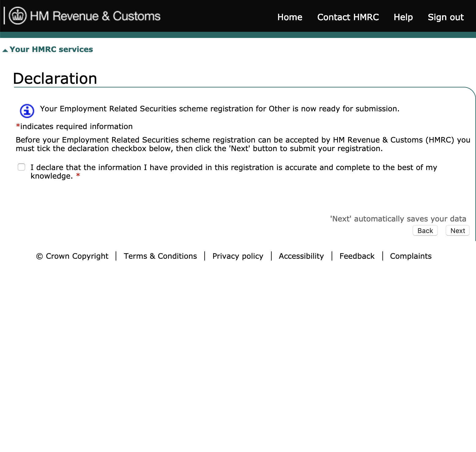This screenshot has height=452, width=476.
Task: Open Contact HMRC page
Action: [348, 17]
